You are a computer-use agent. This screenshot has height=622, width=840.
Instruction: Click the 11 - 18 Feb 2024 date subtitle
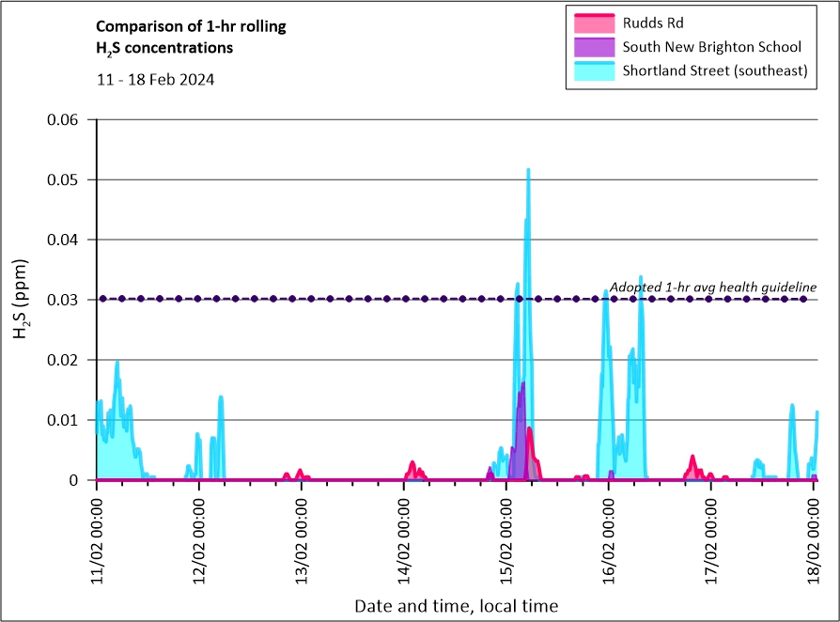155,80
